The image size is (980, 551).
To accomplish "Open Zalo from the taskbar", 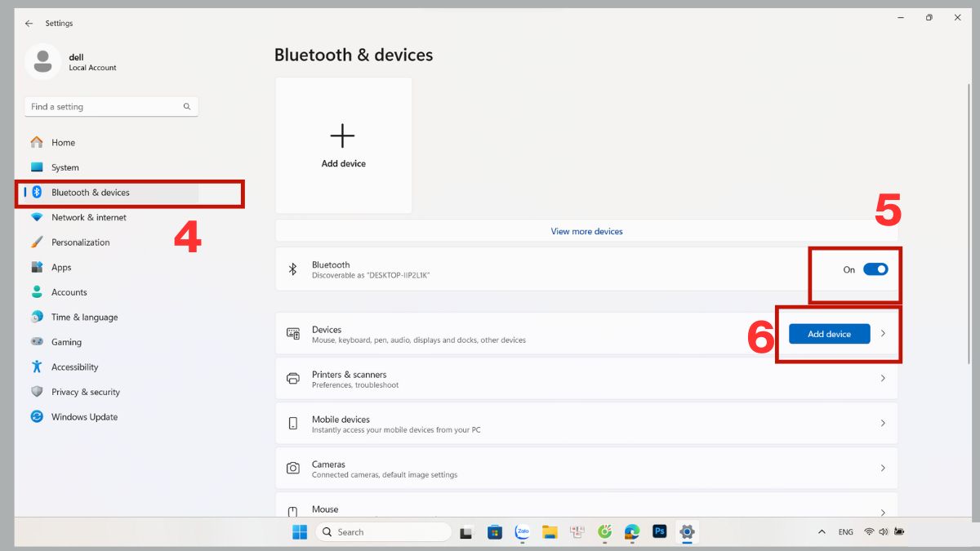I will click(523, 532).
